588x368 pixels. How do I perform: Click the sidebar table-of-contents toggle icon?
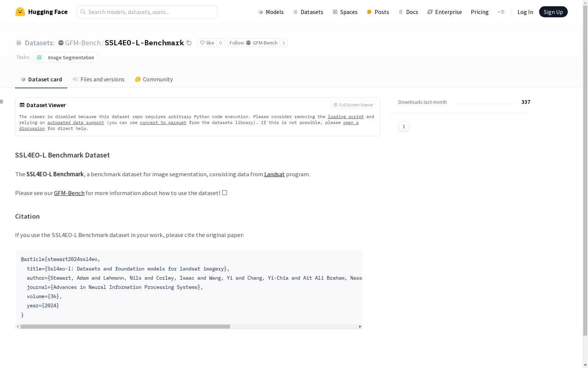2,102
